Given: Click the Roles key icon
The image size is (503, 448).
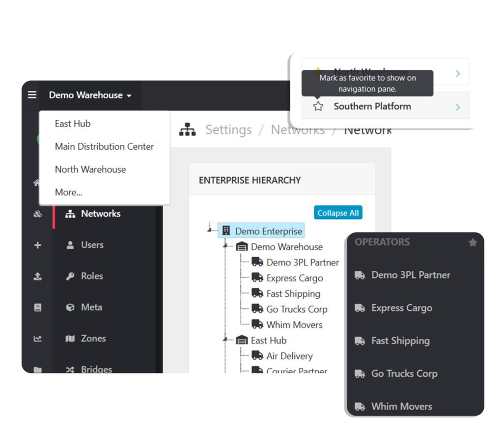Looking at the screenshot, I should click(70, 276).
